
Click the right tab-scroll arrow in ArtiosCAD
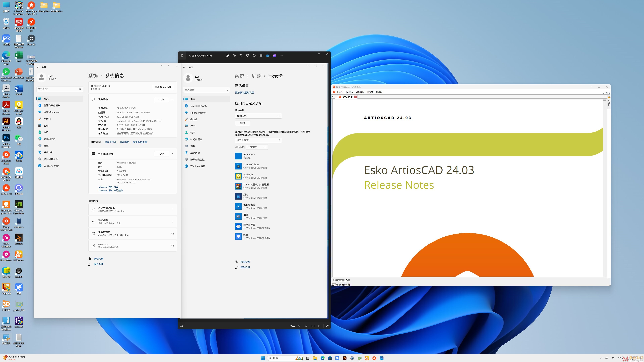(x=604, y=96)
